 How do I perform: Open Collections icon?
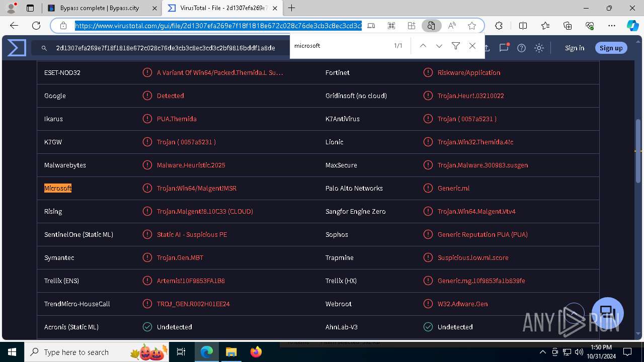[x=568, y=26]
